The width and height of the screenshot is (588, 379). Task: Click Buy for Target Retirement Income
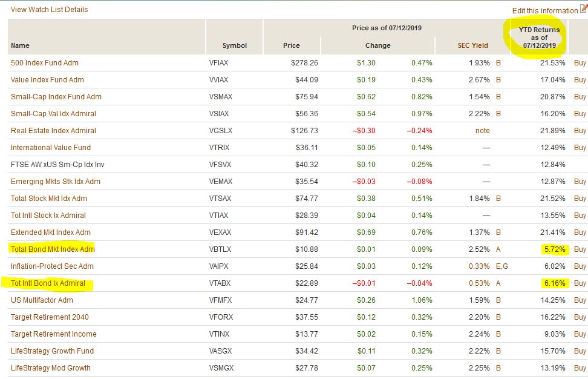580,334
